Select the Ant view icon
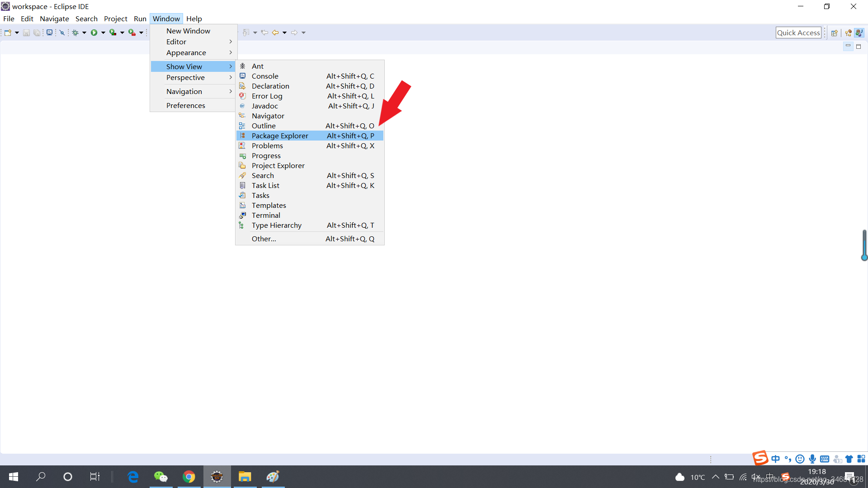 [x=242, y=66]
